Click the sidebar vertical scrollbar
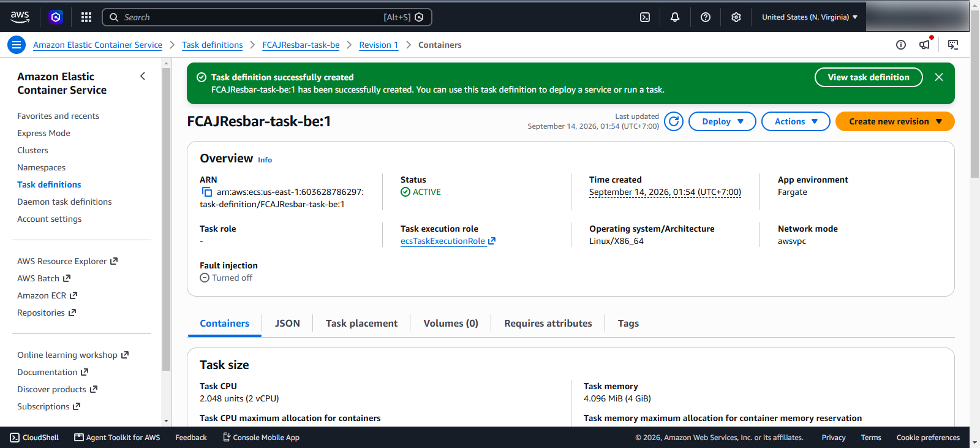The image size is (980, 448). click(x=166, y=219)
